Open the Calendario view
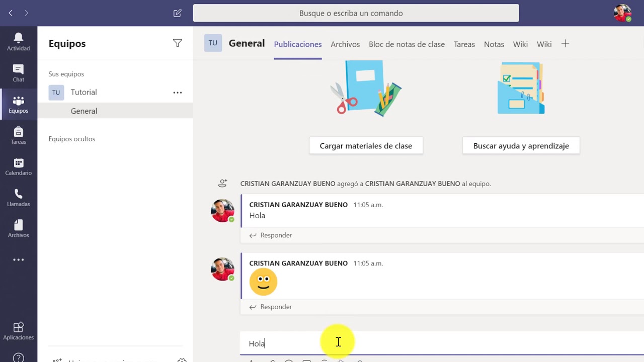 (18, 166)
